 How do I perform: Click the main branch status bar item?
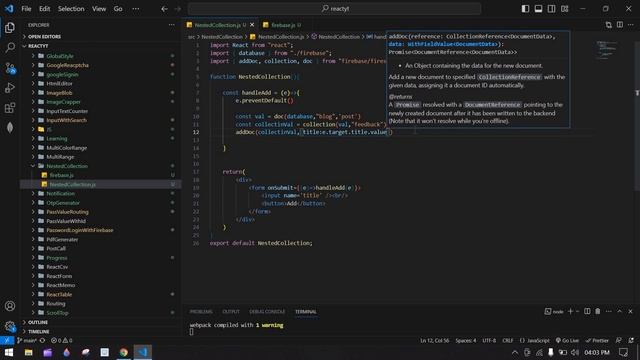tap(27, 340)
